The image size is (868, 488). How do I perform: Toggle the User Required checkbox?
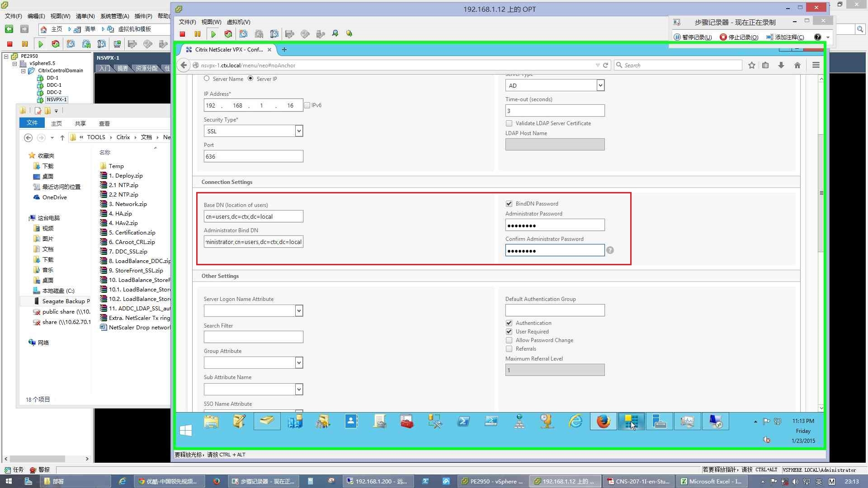pyautogui.click(x=509, y=332)
